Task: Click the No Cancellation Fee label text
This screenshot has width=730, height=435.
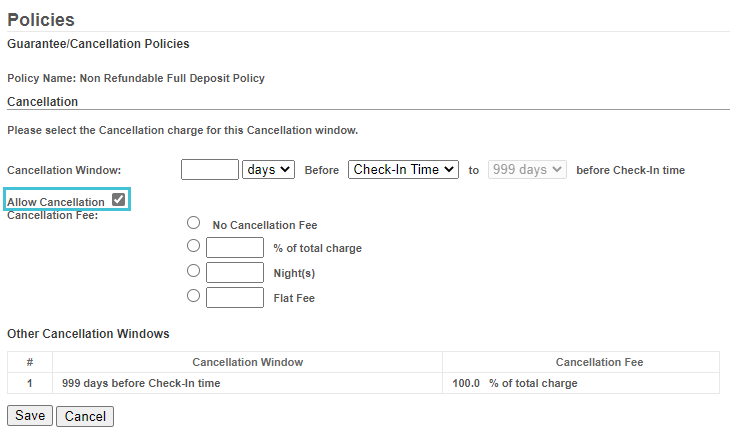Action: click(265, 225)
